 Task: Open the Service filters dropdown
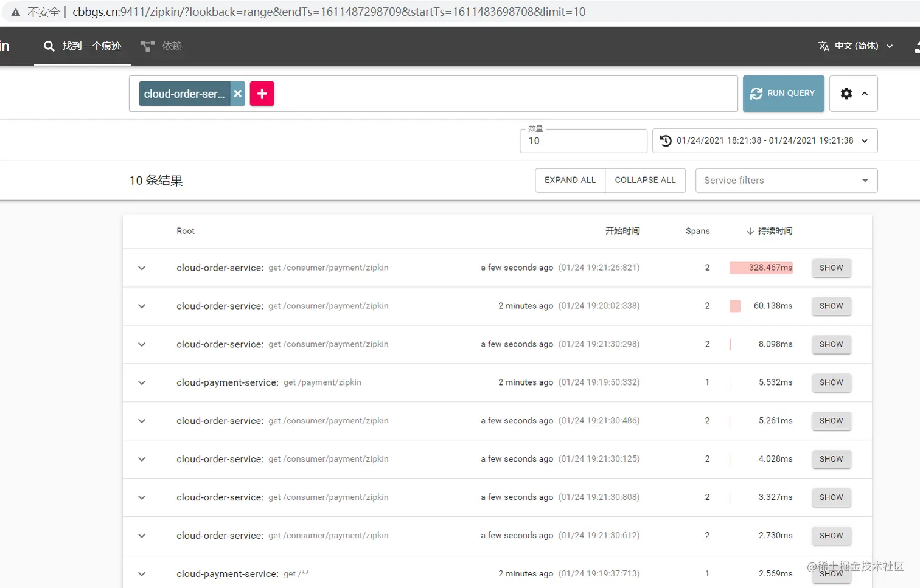[x=786, y=180]
